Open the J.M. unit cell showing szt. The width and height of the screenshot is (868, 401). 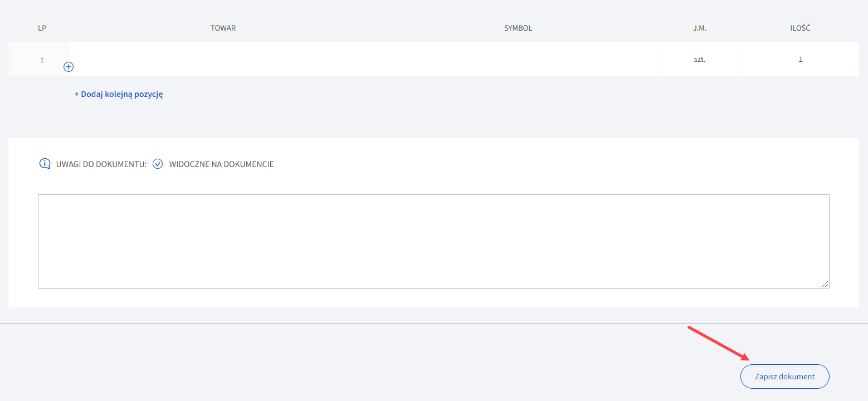tap(699, 59)
